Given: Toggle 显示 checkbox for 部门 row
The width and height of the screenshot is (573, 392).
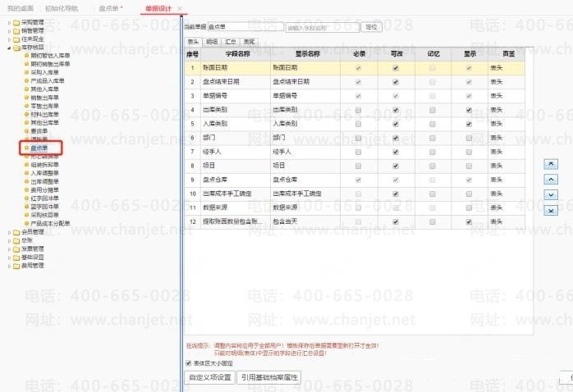Looking at the screenshot, I should 469,138.
